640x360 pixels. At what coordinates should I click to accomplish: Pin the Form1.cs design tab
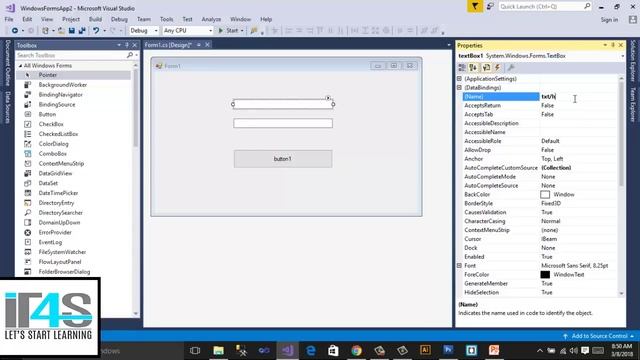(199, 45)
